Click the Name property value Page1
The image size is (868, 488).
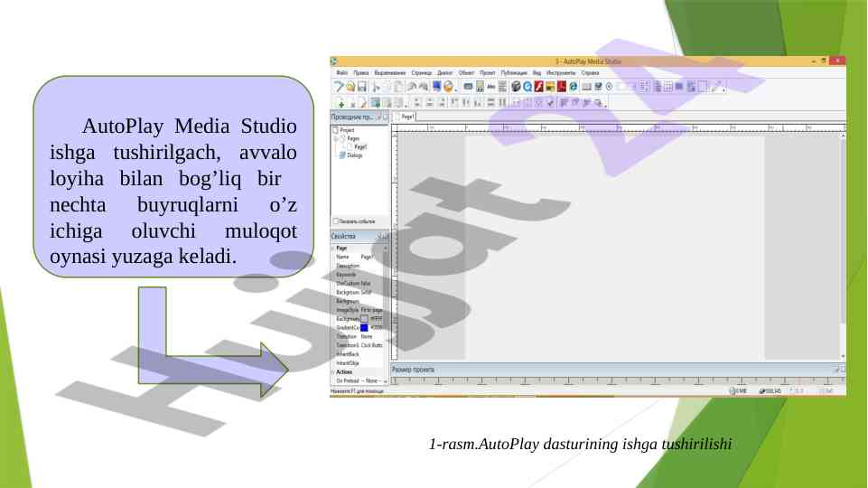[x=367, y=257]
